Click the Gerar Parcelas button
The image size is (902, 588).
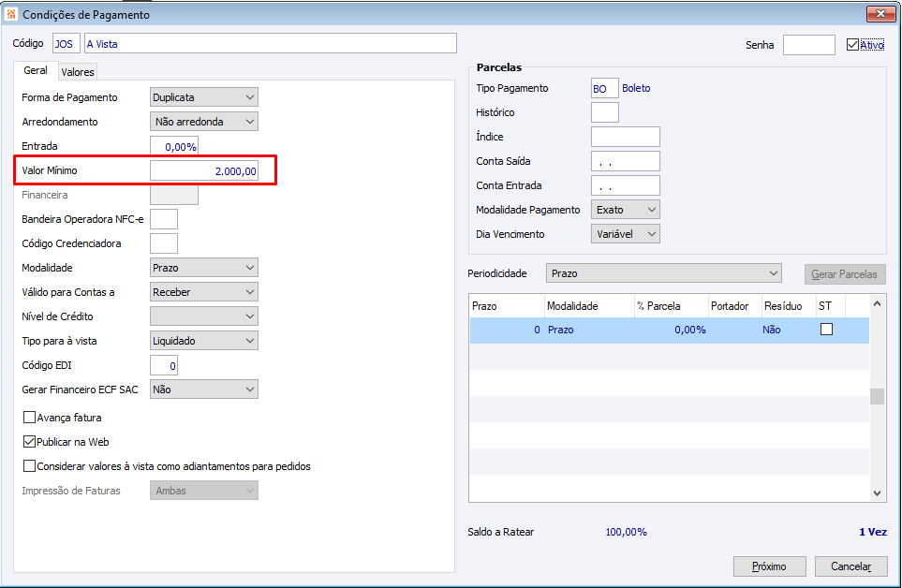845,274
